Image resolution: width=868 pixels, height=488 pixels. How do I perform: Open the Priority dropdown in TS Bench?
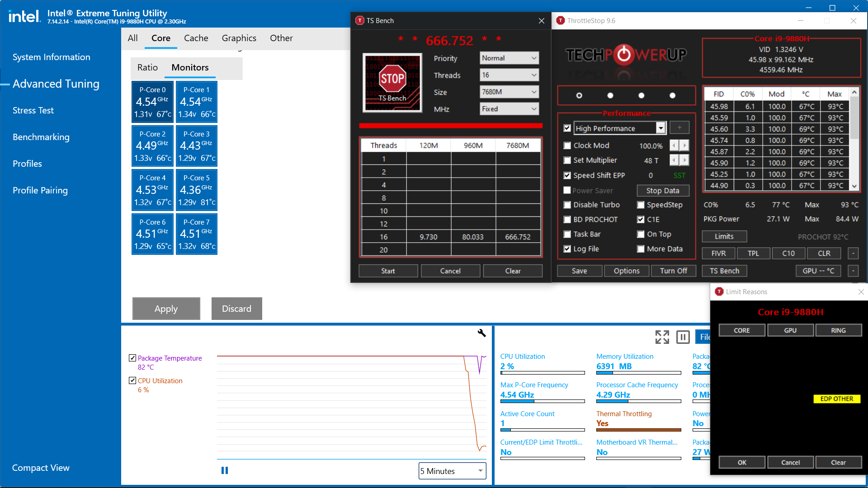[x=509, y=58]
